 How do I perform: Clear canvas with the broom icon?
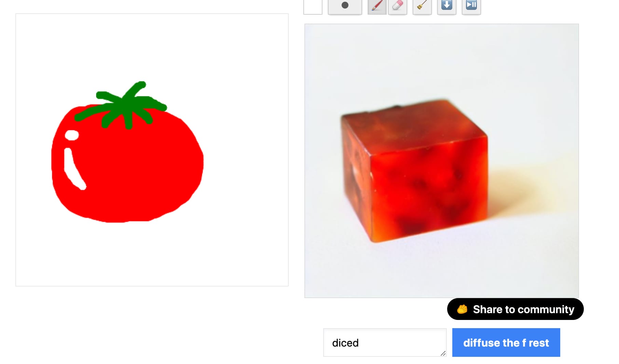tap(422, 6)
